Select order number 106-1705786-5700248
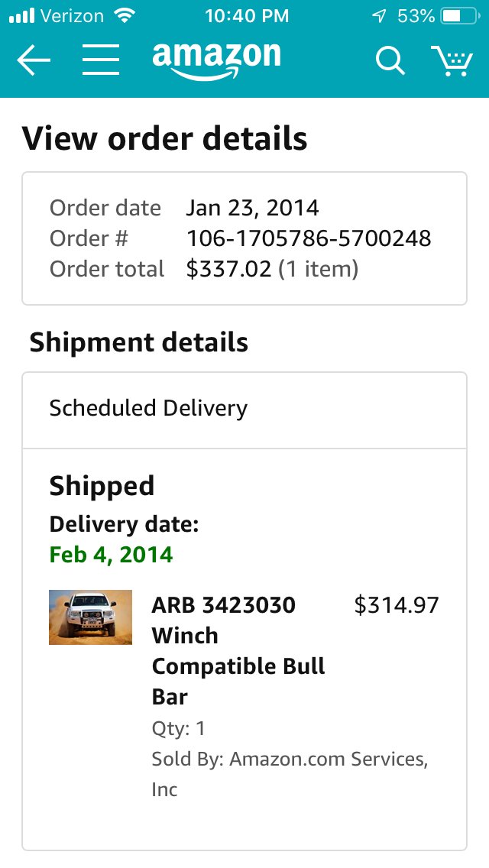The width and height of the screenshot is (489, 868). click(x=309, y=238)
